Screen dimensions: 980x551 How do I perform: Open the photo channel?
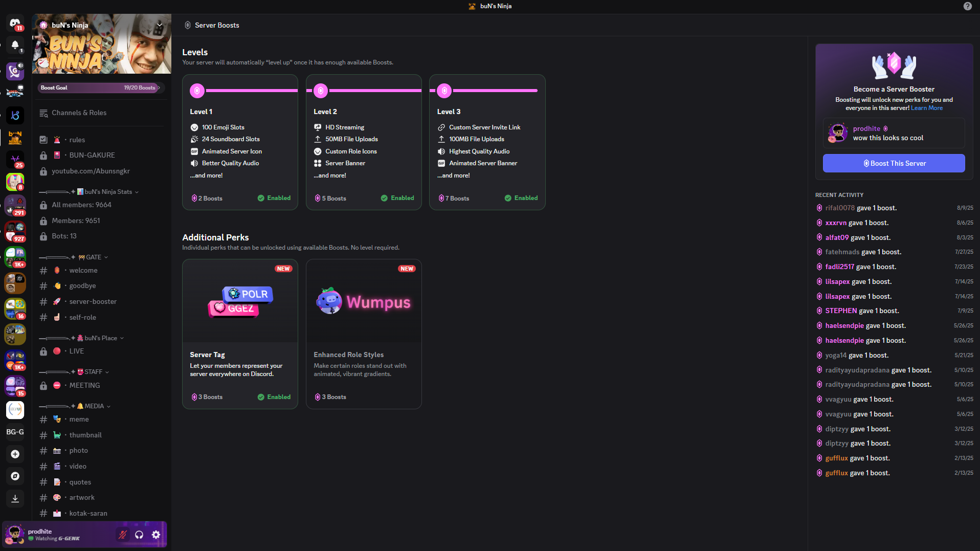[x=101, y=451]
